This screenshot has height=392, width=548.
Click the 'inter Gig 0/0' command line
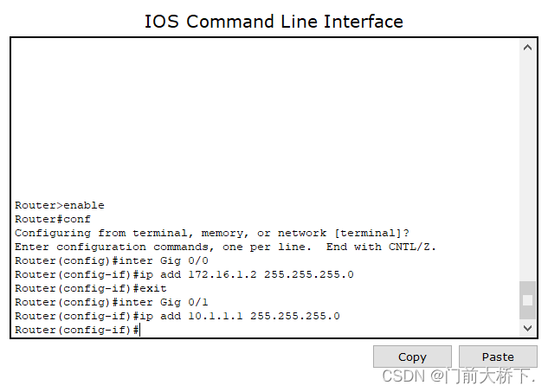tap(112, 260)
